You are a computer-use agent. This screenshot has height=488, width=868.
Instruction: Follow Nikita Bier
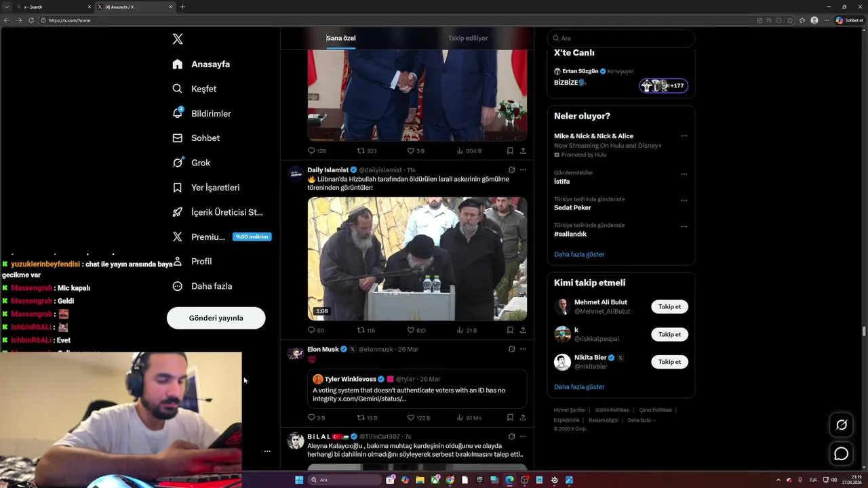[x=669, y=362]
